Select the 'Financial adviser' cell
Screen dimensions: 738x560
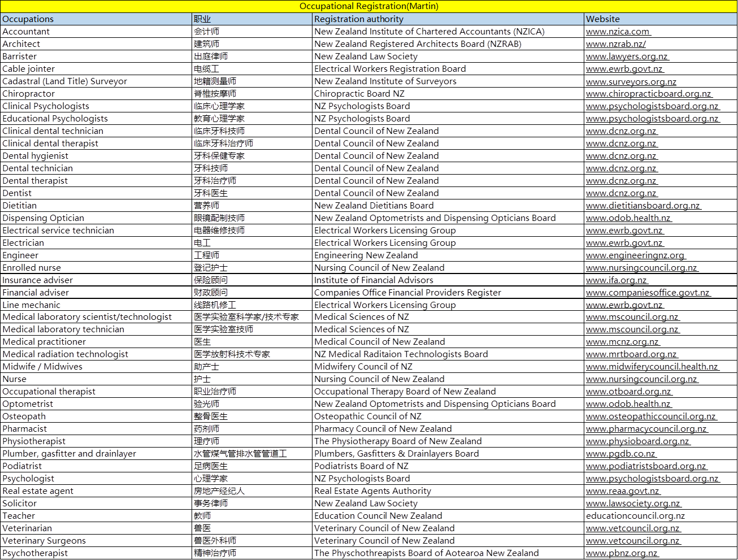coord(97,293)
